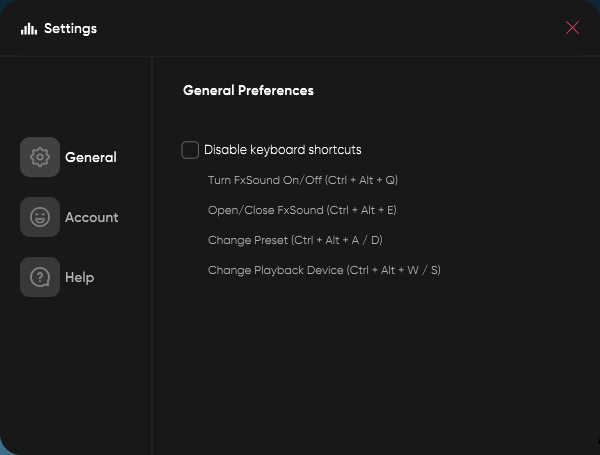The height and width of the screenshot is (455, 600).
Task: Click the 'Change Playback Device' shortcut description
Action: (275, 270)
